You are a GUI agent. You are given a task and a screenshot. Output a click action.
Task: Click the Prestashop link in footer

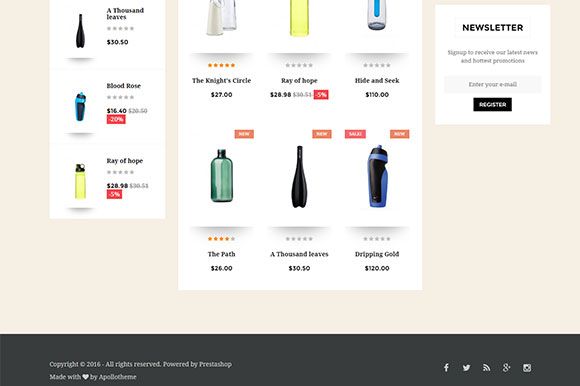point(215,364)
